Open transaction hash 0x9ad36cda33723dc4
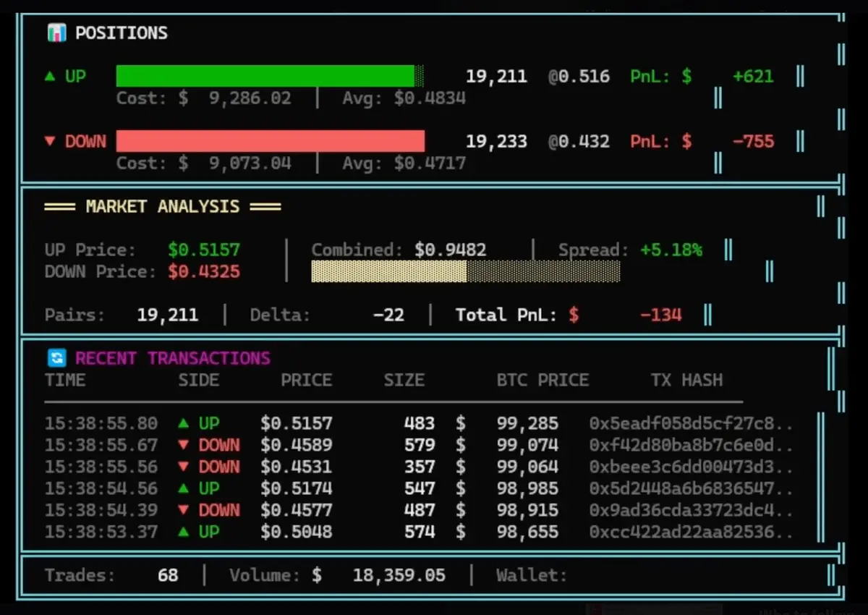Viewport: 868px width, 615px height. coord(692,510)
